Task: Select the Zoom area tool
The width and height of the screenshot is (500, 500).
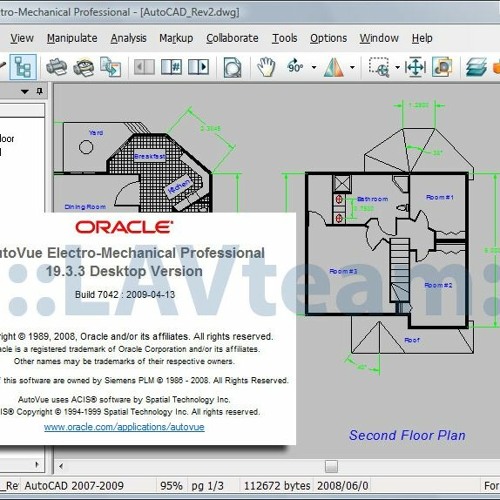Action: 379,67
